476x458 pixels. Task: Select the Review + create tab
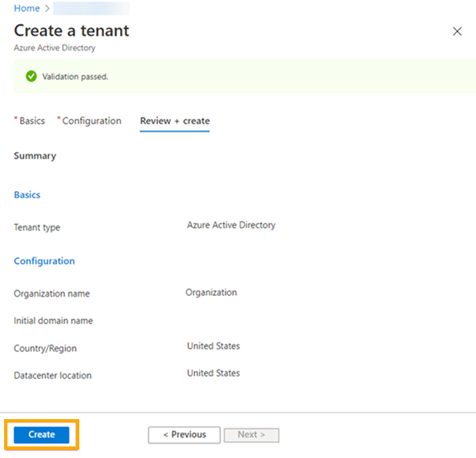pos(175,121)
